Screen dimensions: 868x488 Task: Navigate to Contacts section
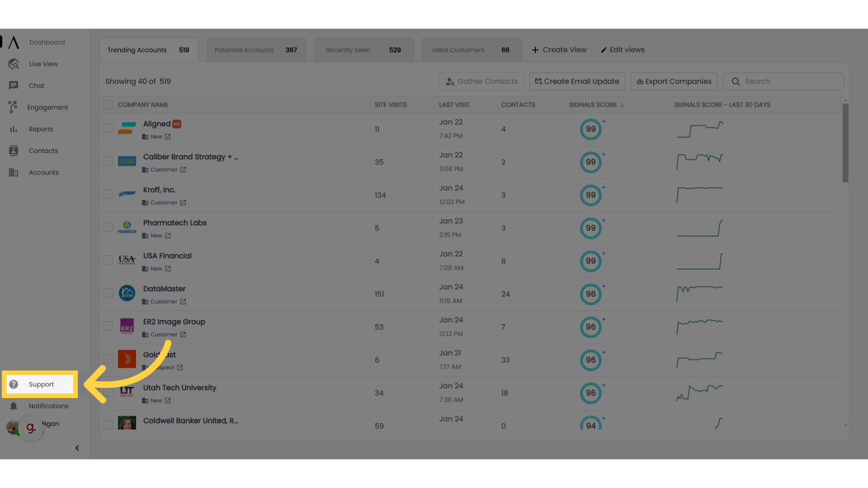point(43,150)
